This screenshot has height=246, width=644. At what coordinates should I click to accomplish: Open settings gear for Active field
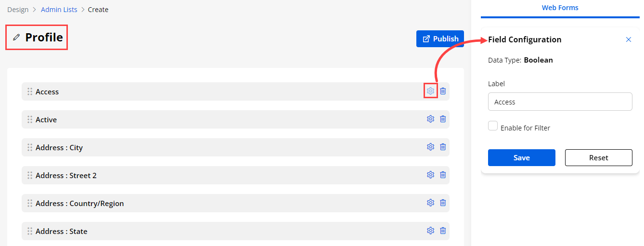click(x=430, y=119)
